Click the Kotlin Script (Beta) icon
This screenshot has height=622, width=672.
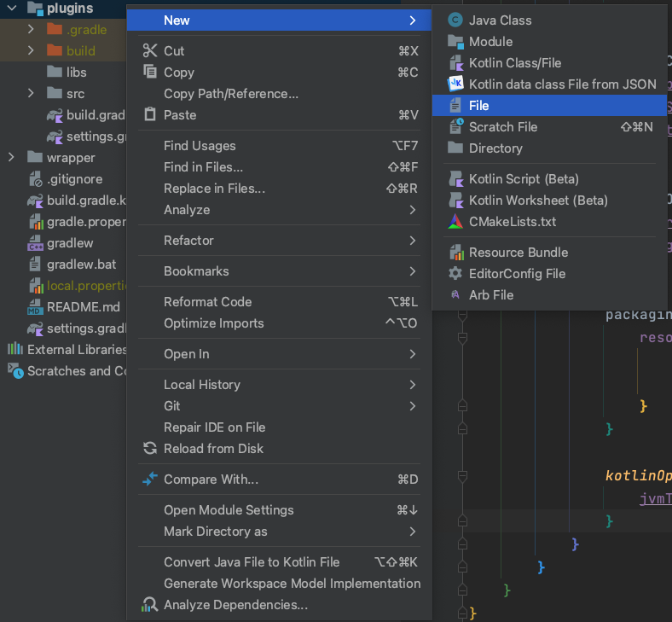pyautogui.click(x=456, y=179)
